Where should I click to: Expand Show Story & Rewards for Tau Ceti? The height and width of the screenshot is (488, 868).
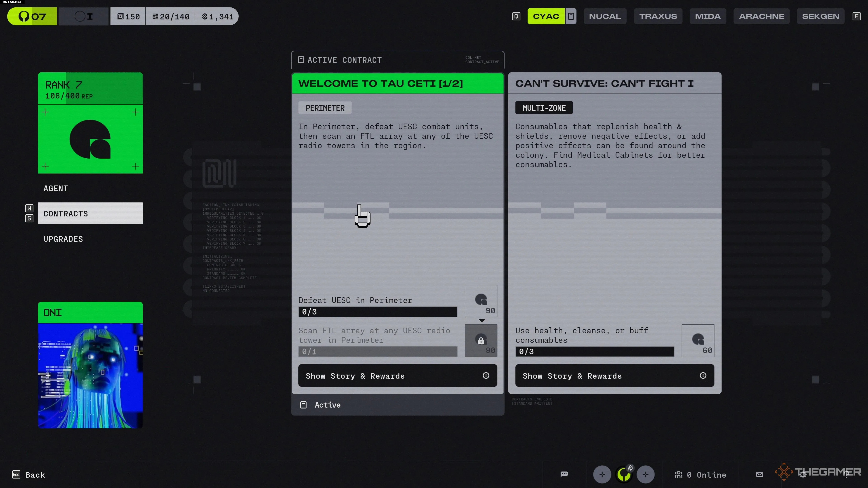click(398, 375)
